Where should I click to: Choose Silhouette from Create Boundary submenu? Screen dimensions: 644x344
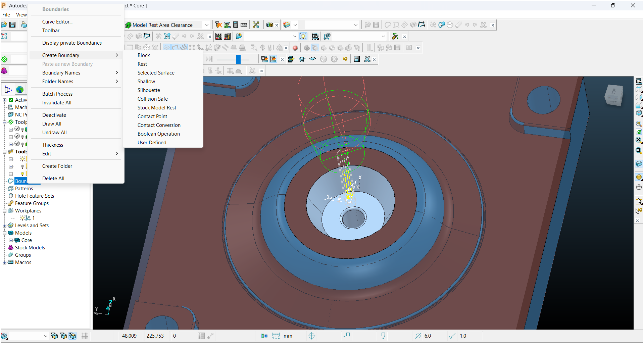tap(149, 90)
